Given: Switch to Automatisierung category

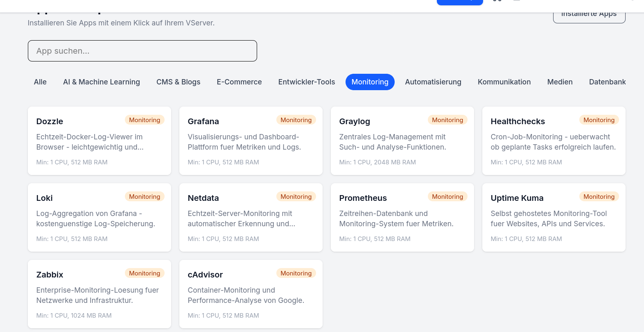Looking at the screenshot, I should point(433,82).
